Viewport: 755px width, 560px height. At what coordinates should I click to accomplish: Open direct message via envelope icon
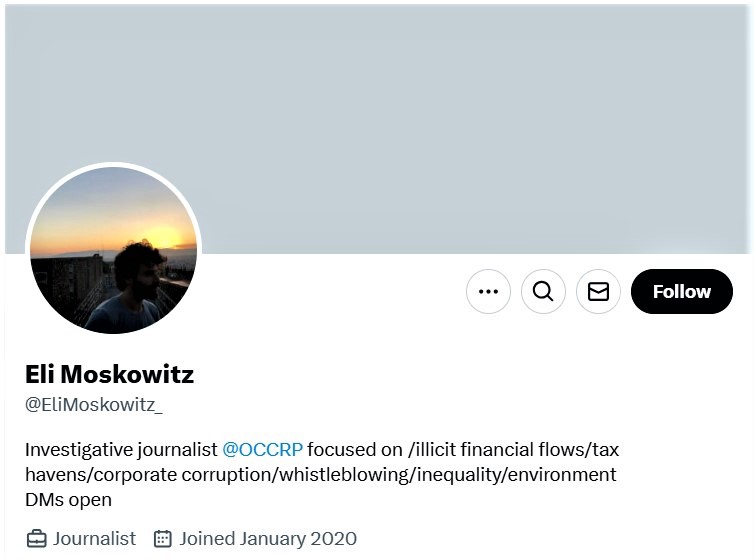[598, 292]
